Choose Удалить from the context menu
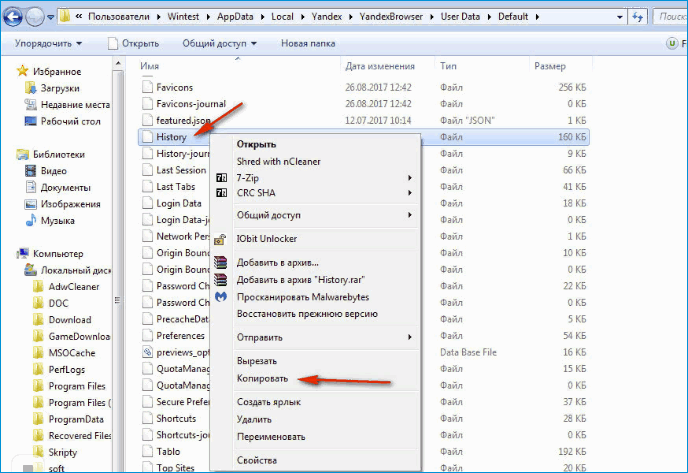Screen dimensions: 688x473 254,420
